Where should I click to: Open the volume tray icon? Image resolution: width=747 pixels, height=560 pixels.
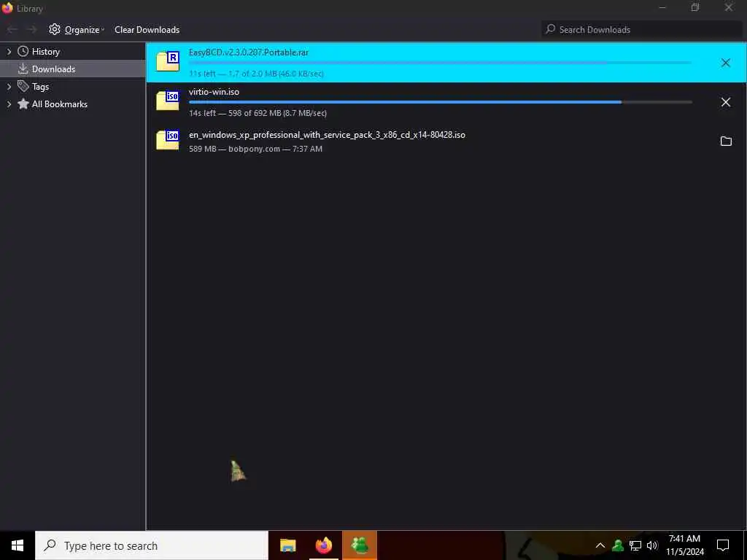[x=652, y=545]
